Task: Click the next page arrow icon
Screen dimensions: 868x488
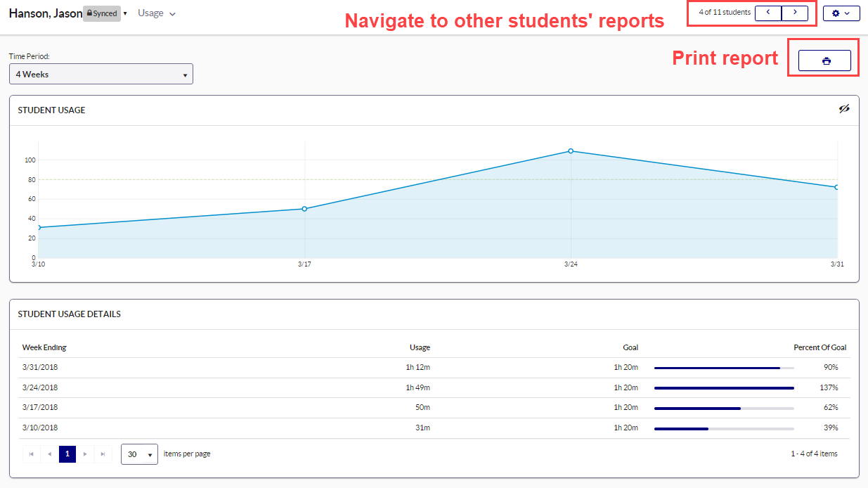Action: coord(84,454)
